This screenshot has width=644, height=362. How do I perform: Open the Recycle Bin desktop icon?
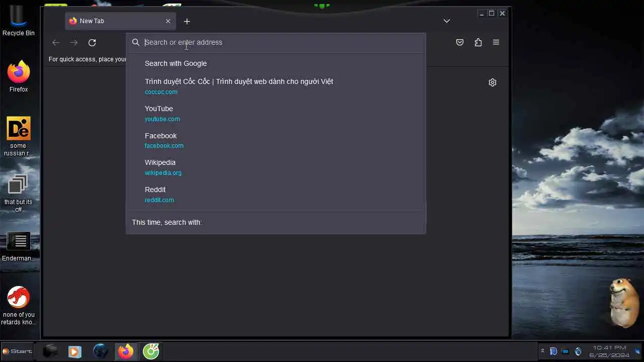[19, 21]
